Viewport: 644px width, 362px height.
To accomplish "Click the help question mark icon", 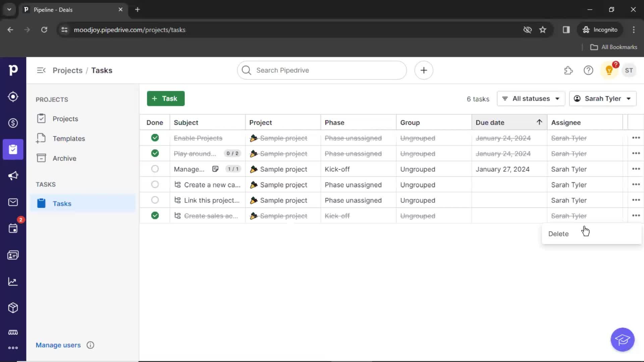I will tap(589, 70).
